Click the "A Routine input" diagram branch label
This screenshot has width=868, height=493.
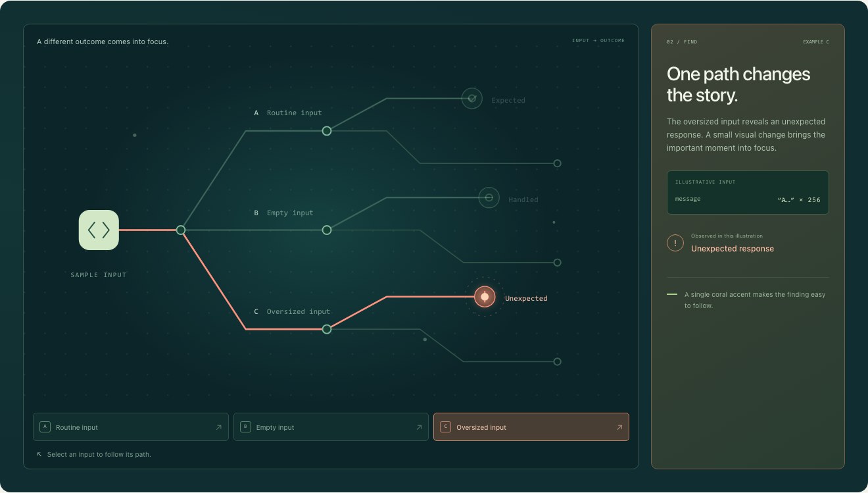tap(288, 113)
